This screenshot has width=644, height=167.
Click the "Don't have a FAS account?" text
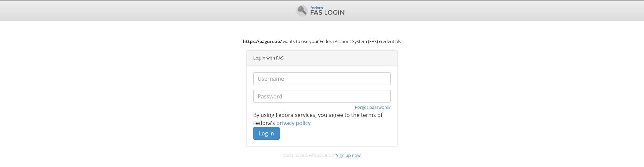pos(308,155)
